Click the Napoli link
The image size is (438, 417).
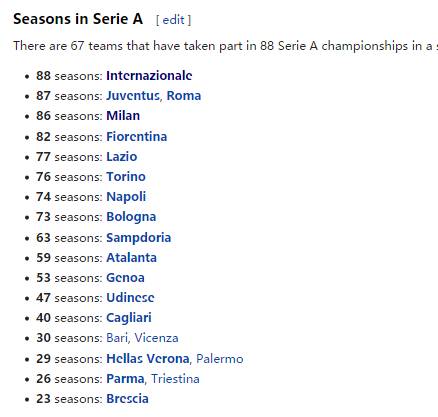pos(126,197)
